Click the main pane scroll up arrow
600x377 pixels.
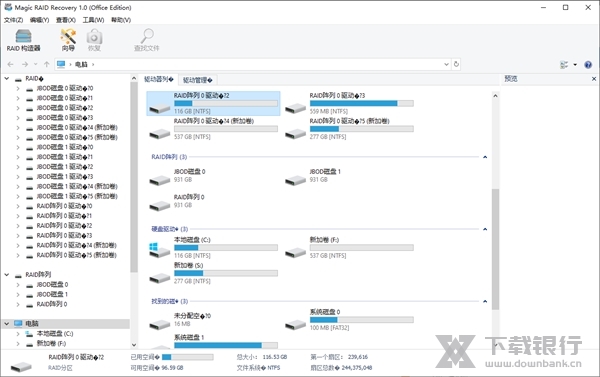point(495,96)
